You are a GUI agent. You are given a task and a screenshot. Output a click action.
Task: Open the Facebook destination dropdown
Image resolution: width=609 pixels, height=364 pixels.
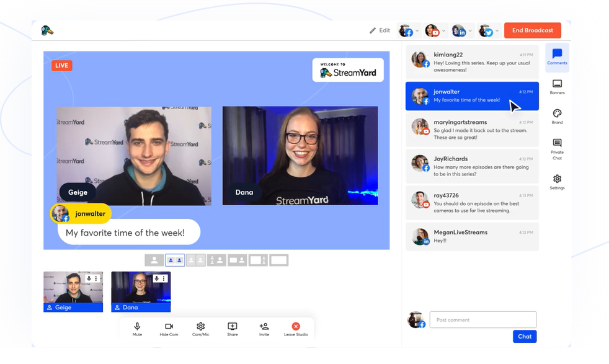coord(409,30)
